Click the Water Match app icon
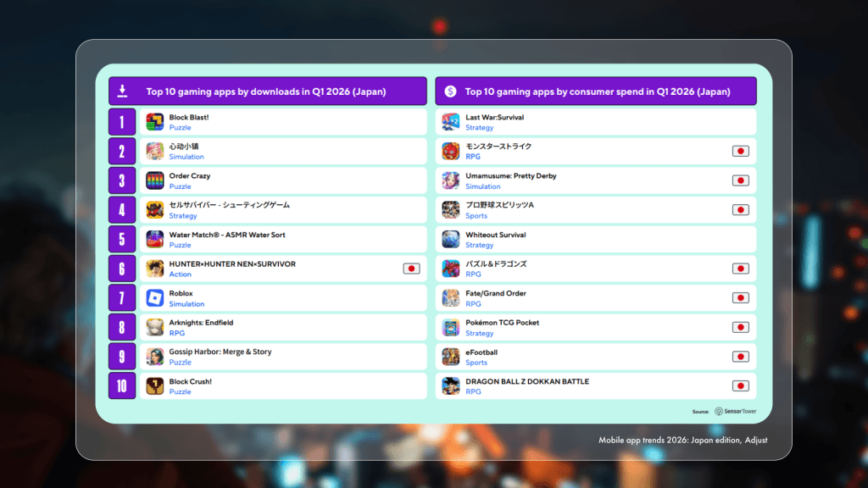This screenshot has height=488, width=868. point(155,239)
